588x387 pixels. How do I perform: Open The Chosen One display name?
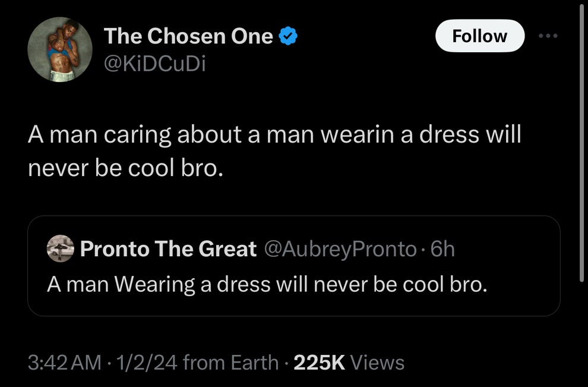click(188, 37)
